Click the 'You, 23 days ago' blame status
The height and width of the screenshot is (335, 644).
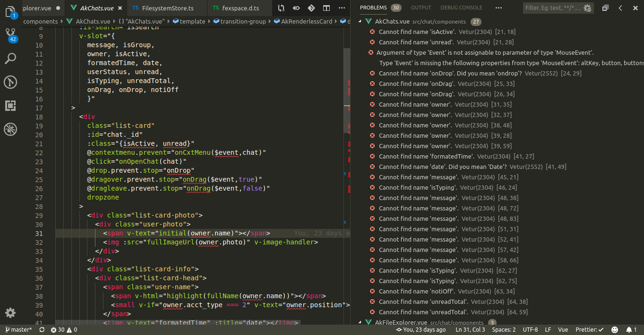[x=421, y=330]
